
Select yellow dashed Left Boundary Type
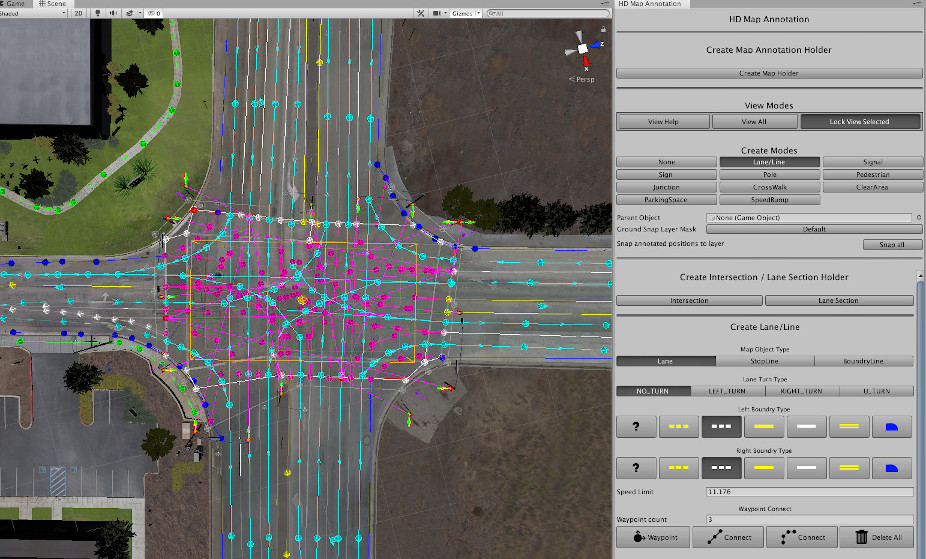(679, 427)
